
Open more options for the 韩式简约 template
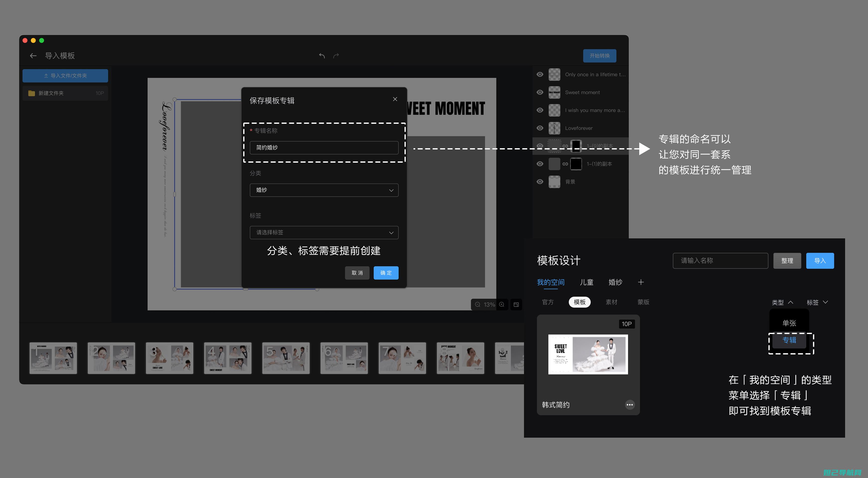630,405
